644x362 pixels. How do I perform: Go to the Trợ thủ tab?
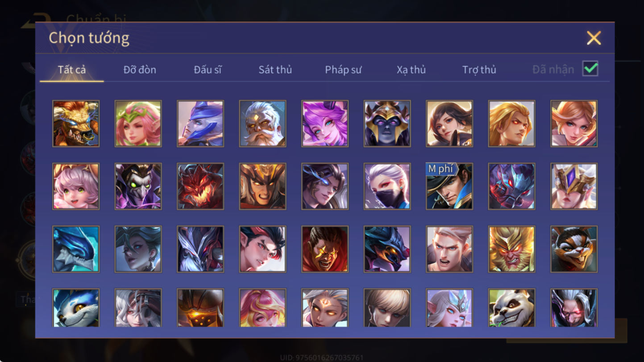[479, 70]
